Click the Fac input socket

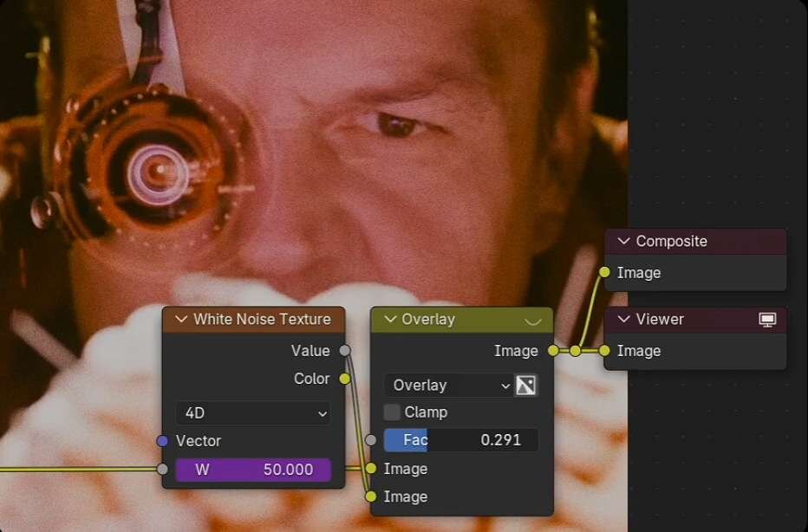click(371, 440)
